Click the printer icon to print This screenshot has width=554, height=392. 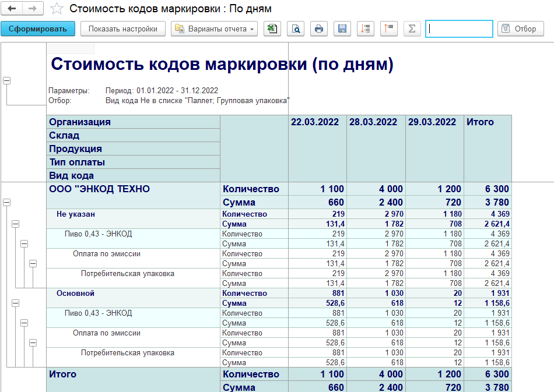coord(318,29)
